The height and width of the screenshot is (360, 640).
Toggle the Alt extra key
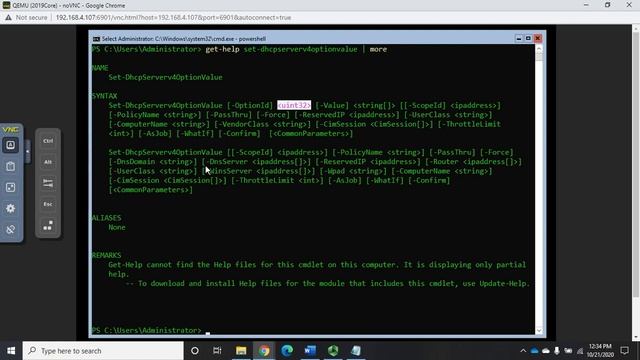click(x=48, y=162)
